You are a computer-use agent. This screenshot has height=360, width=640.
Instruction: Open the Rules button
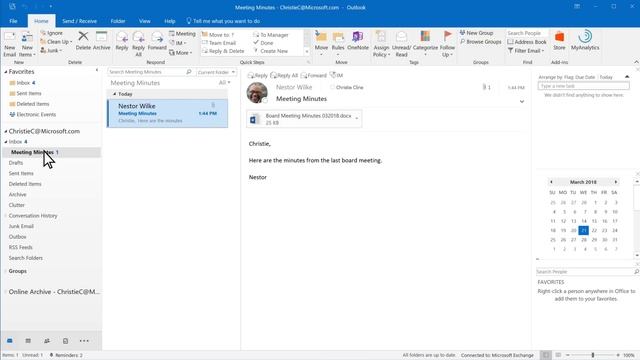[338, 44]
